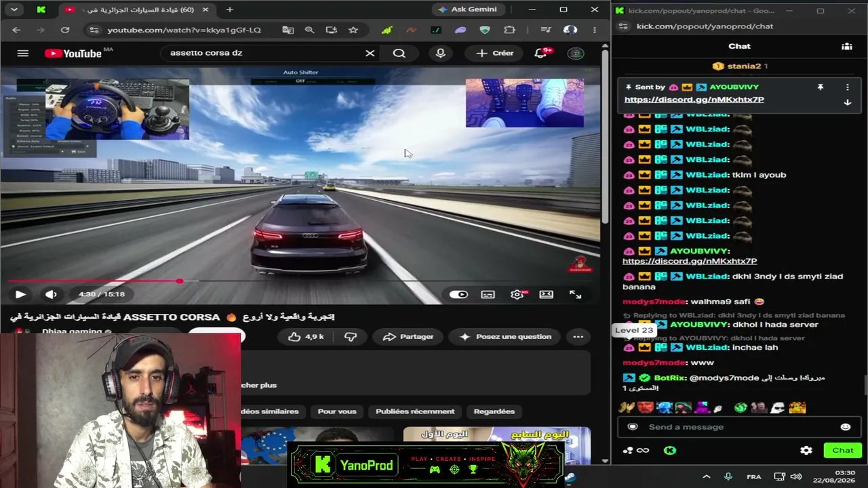Open the pinned message three-dot options
The width and height of the screenshot is (868, 488).
pyautogui.click(x=847, y=87)
